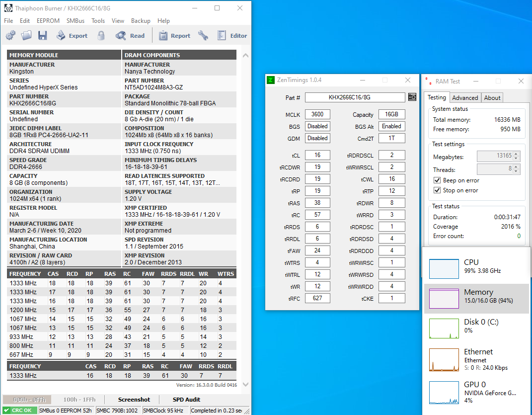Image resolution: width=532 pixels, height=415 pixels.
Task: Click the ZenTimings green Z app icon
Action: pyautogui.click(x=270, y=80)
